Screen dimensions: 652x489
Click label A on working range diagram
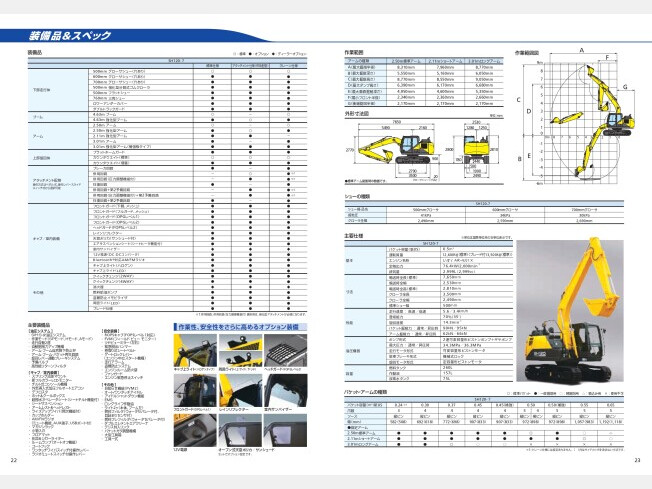click(581, 48)
